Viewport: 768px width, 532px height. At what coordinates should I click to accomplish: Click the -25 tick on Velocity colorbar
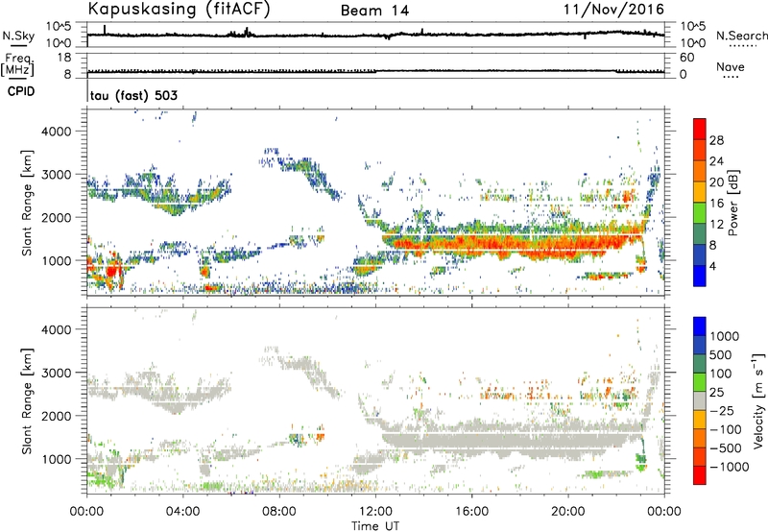(x=722, y=411)
